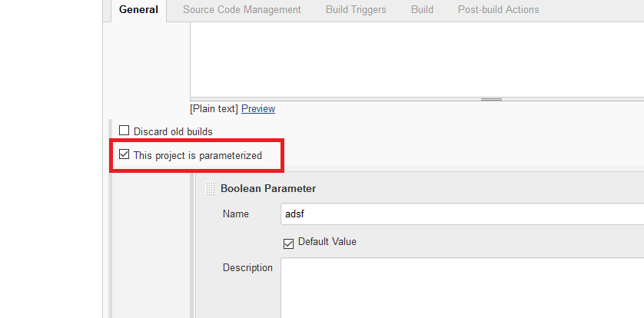
Task: Click the text area resize grip
Action: pyautogui.click(x=491, y=99)
